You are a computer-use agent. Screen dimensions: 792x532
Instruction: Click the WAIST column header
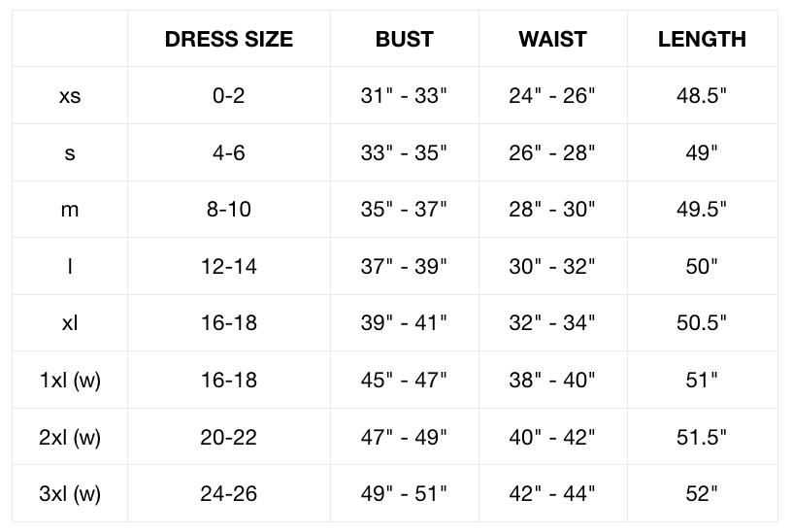pos(552,39)
